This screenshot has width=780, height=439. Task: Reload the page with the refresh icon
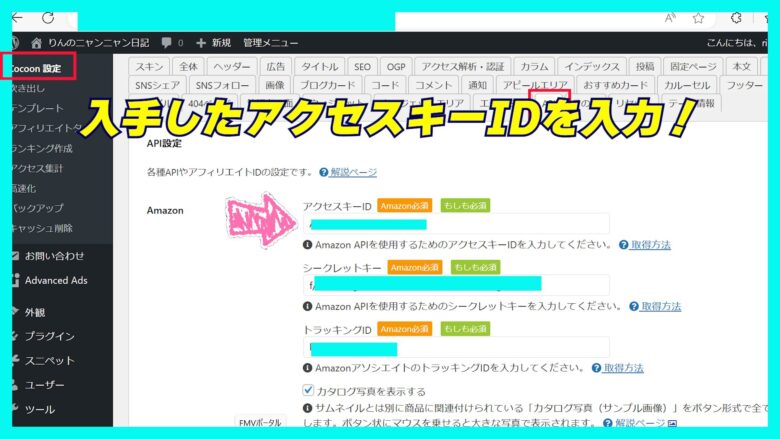coord(48,18)
